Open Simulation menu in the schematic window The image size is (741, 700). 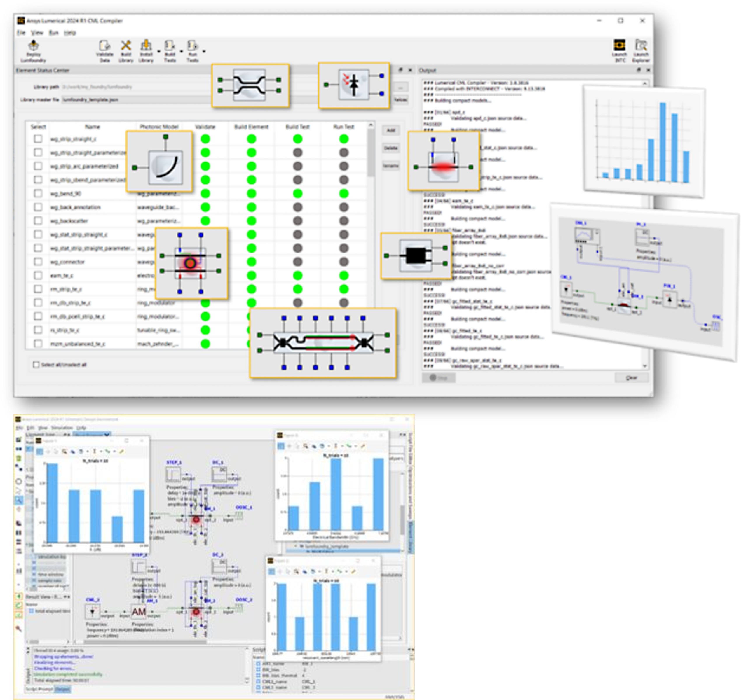(x=62, y=428)
